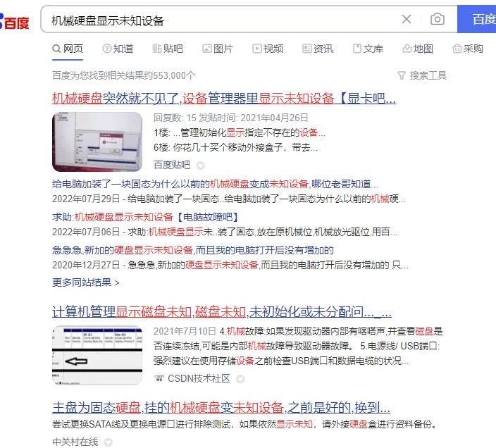Click the dropdown icon beside 百度贴吧 source
Screen dimensions: 496x448
coord(200,165)
